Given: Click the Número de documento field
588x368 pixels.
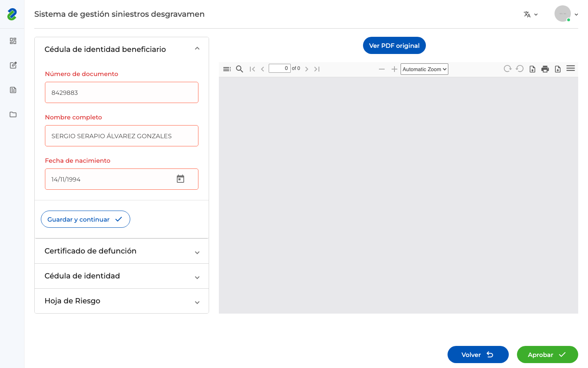Looking at the screenshot, I should coord(122,92).
